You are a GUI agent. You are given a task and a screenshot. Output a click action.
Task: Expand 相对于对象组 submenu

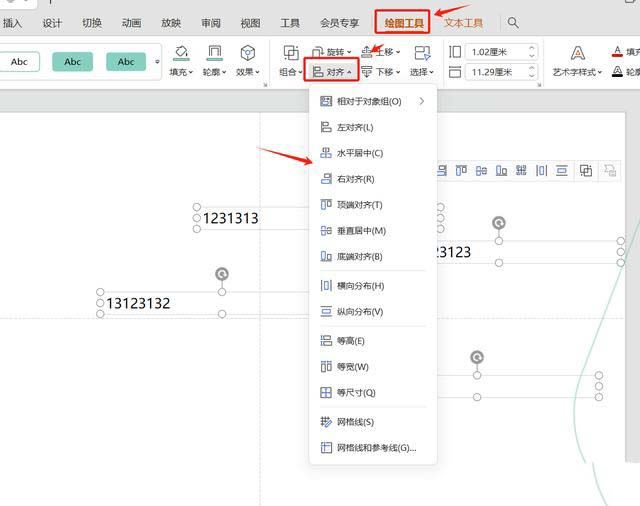(x=372, y=101)
